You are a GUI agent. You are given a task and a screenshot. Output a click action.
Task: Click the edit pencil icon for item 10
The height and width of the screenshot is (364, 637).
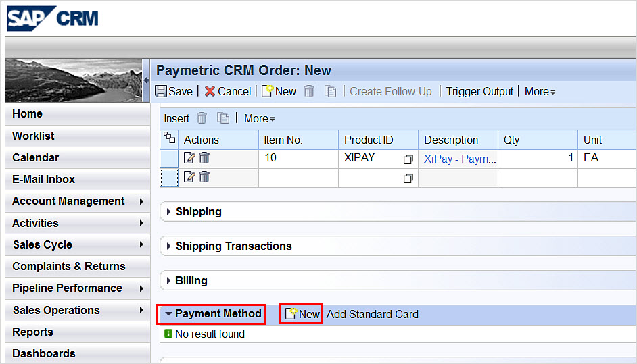click(189, 158)
